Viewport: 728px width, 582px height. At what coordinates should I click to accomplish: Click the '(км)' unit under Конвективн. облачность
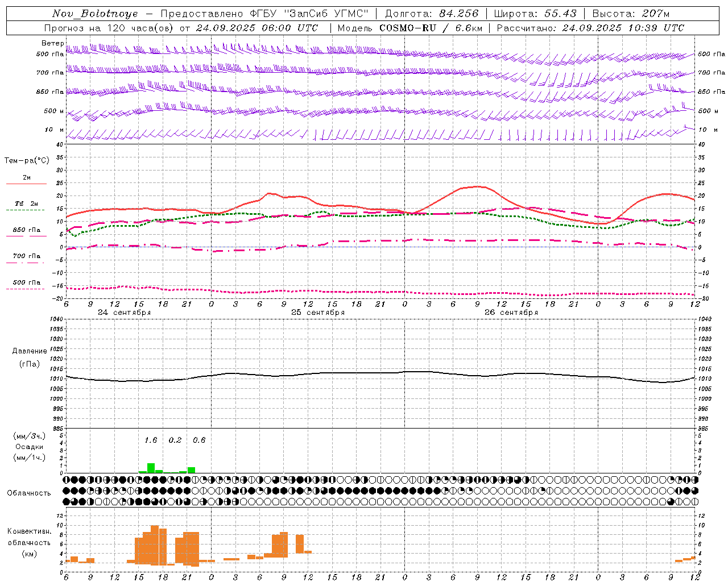coord(29,554)
